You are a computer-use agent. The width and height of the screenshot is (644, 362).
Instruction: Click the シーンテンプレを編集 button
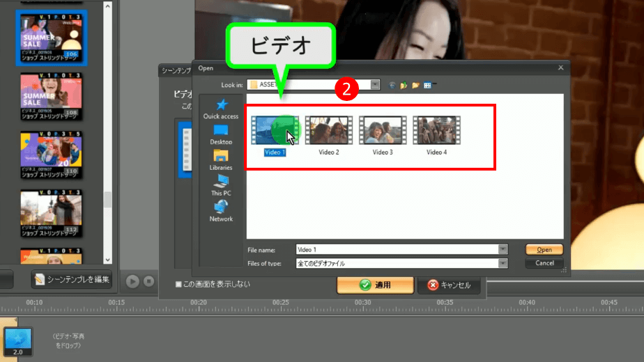(72, 279)
